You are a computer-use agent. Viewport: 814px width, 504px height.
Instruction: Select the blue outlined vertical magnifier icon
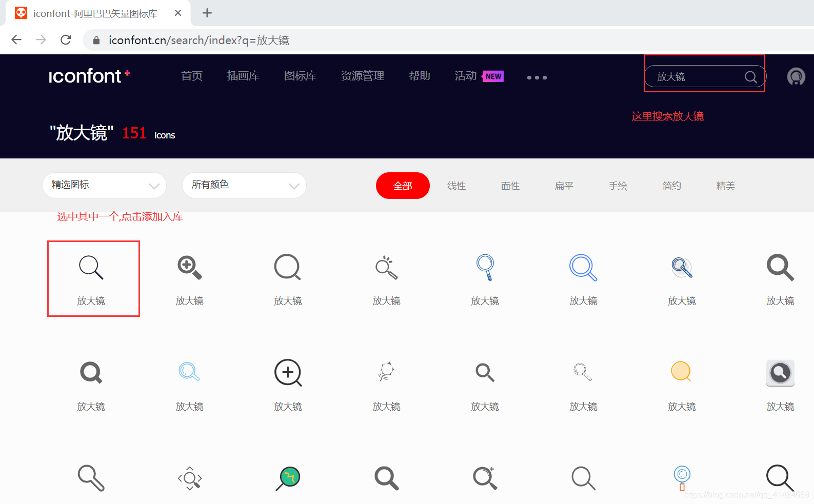click(485, 268)
